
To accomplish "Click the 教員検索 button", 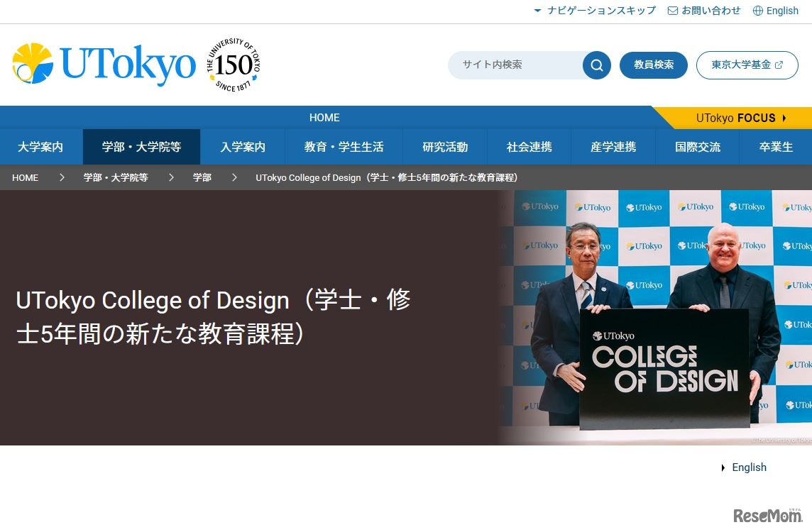I will click(x=654, y=65).
